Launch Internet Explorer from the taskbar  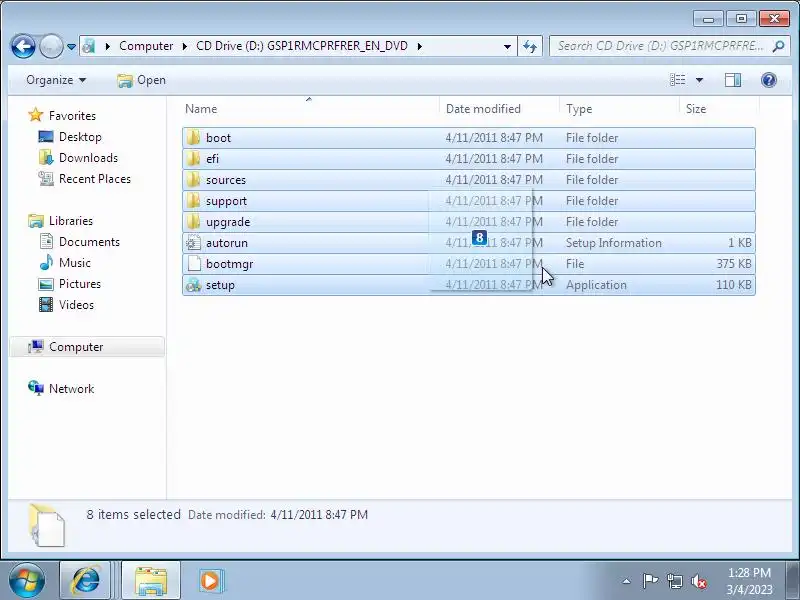click(x=85, y=580)
